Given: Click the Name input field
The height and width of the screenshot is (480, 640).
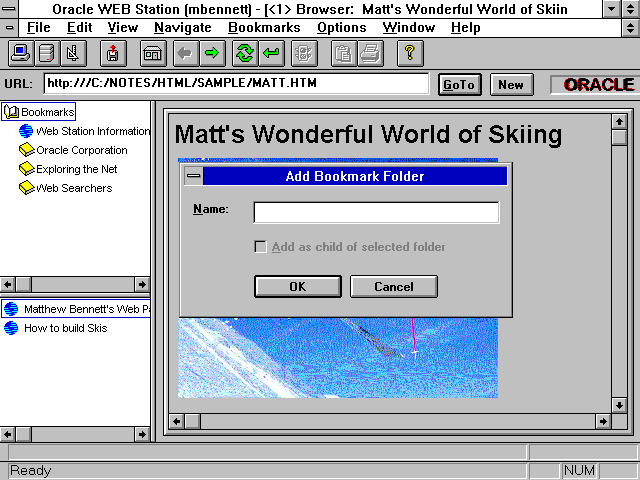Looking at the screenshot, I should 376,212.
